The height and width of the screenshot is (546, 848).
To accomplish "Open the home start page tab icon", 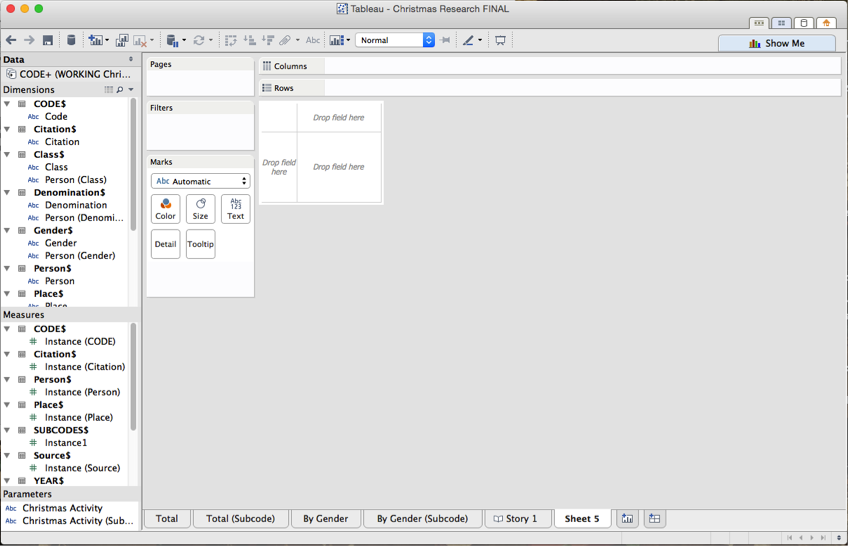I will click(x=826, y=23).
